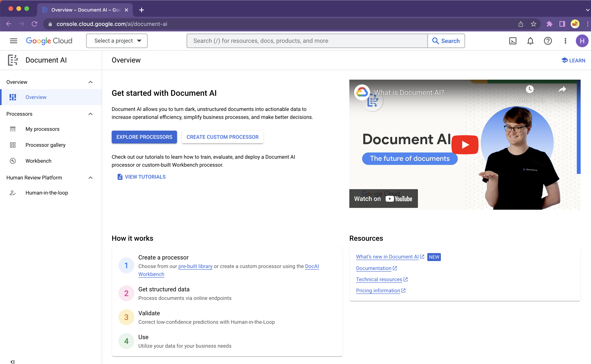Click the CREATE CUSTOM PROCESSOR button
The width and height of the screenshot is (591, 364).
coord(223,137)
